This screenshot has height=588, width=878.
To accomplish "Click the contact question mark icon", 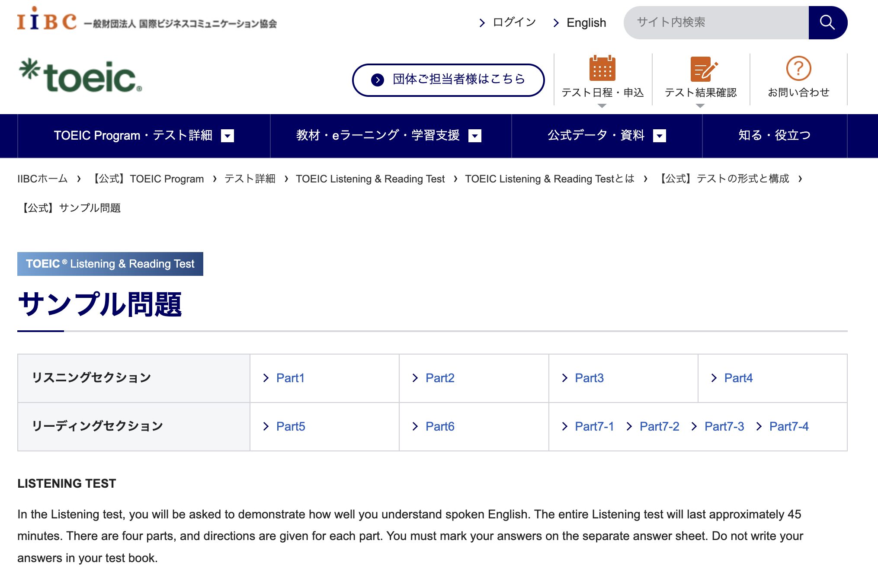I will click(x=798, y=68).
